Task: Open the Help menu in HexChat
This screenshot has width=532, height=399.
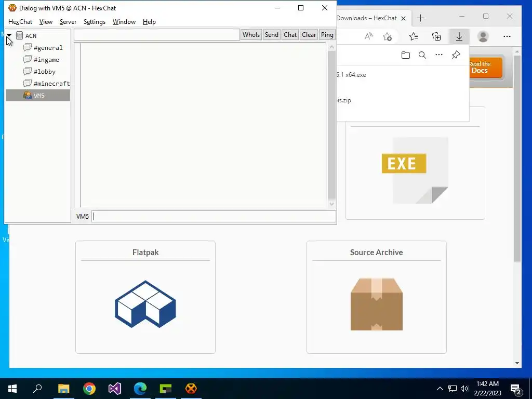Action: click(149, 22)
